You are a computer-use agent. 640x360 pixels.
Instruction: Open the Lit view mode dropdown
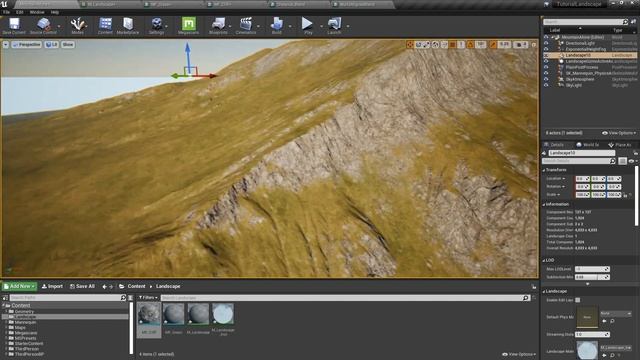tap(51, 44)
